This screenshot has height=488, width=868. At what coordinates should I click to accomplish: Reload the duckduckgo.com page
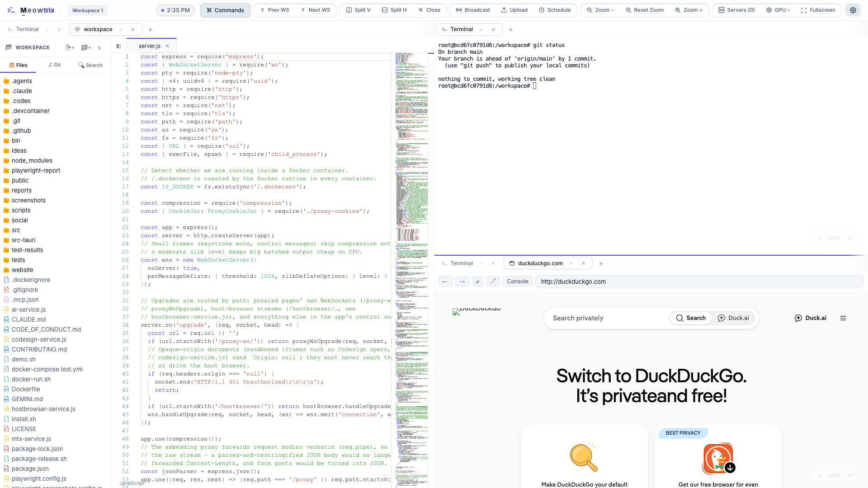click(x=478, y=282)
